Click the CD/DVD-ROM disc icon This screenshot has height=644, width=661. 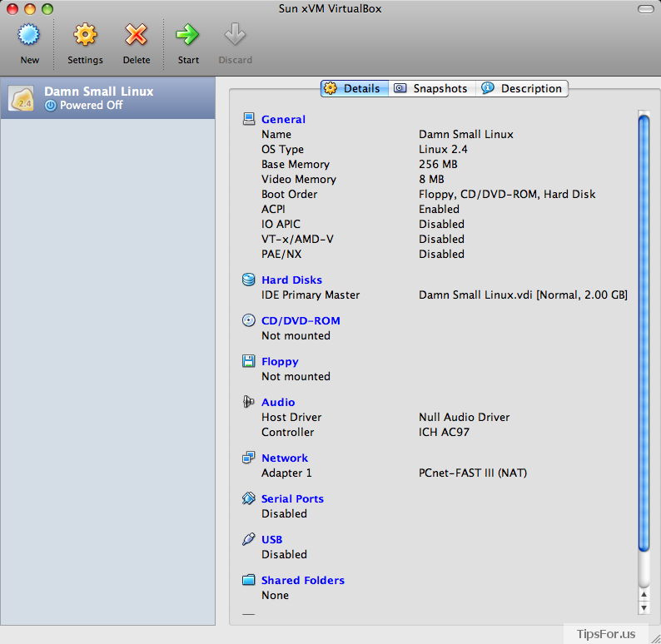point(249,320)
